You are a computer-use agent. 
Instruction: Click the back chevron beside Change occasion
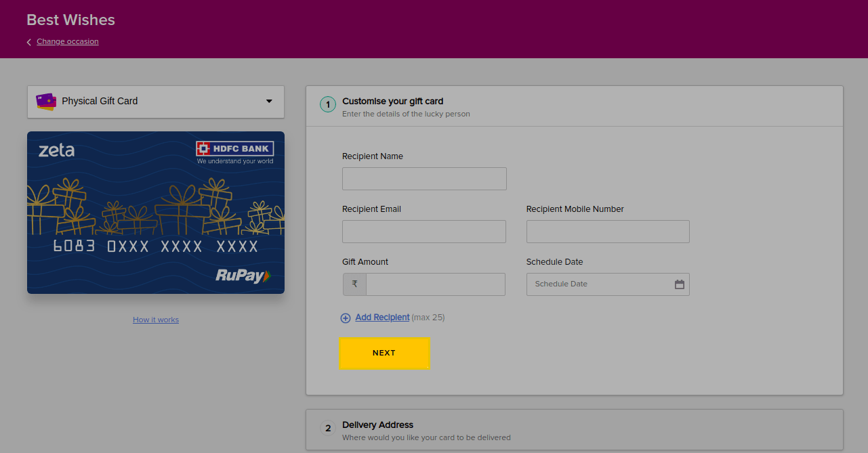click(x=29, y=42)
